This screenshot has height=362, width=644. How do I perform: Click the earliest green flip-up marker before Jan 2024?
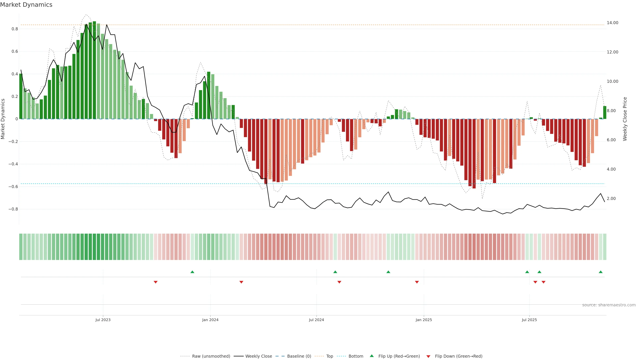[x=192, y=272]
